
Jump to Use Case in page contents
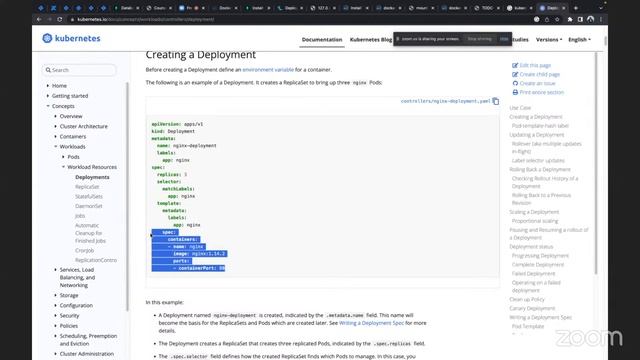(520, 108)
